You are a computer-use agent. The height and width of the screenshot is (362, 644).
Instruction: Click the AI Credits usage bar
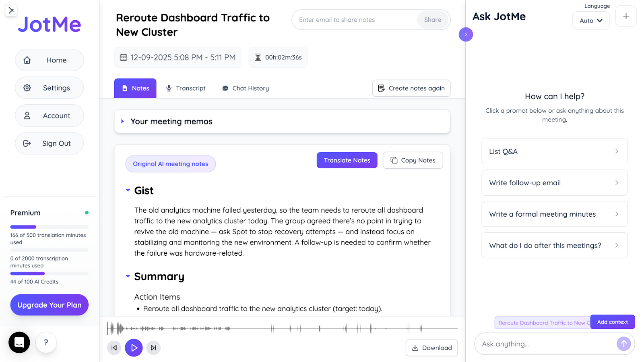pos(50,273)
